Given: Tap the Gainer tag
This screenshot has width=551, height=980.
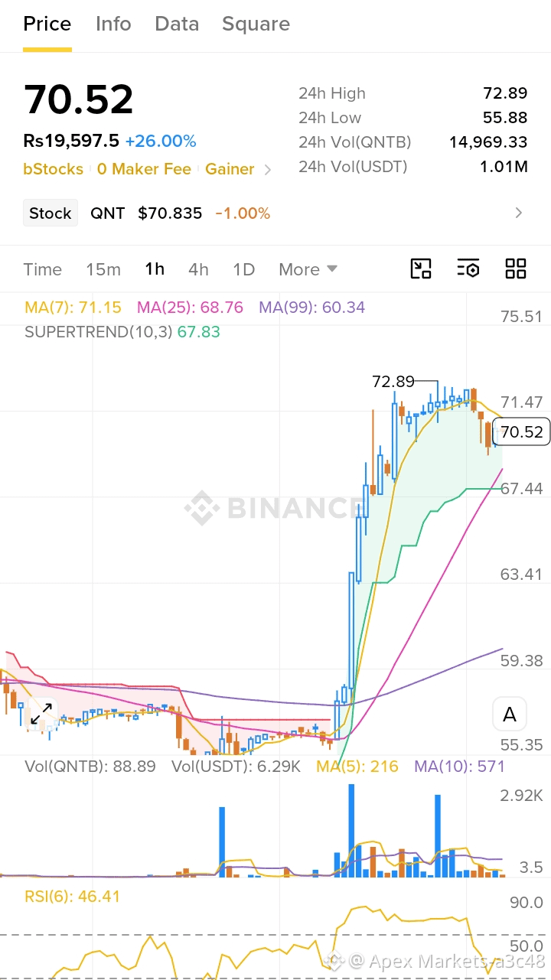Looking at the screenshot, I should [230, 169].
